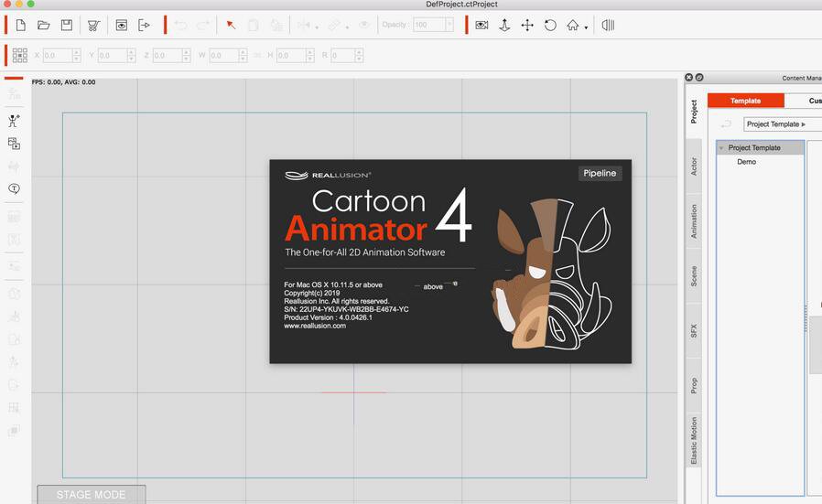Viewport: 822px width, 504px height.
Task: Click the preview window eye icon
Action: click(x=121, y=25)
